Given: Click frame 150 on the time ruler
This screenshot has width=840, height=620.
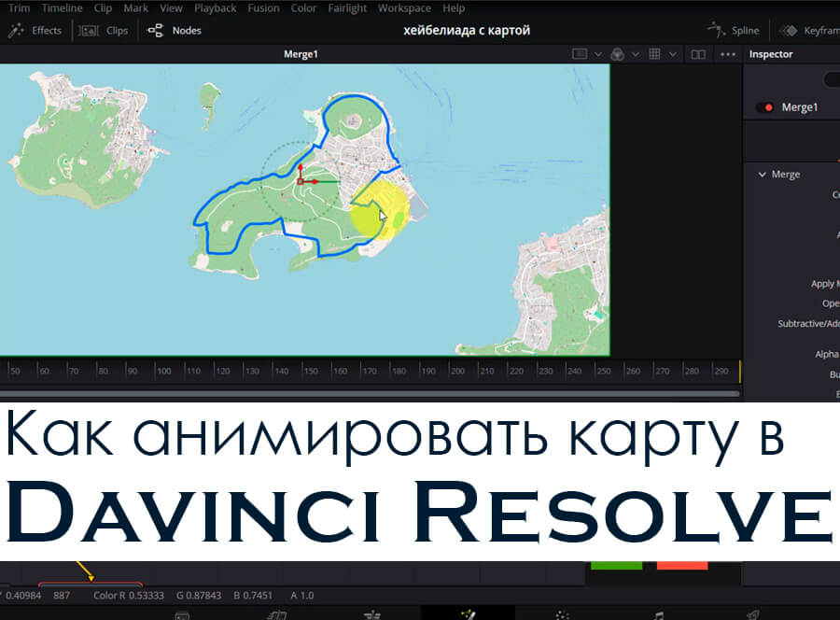Looking at the screenshot, I should click(x=311, y=371).
